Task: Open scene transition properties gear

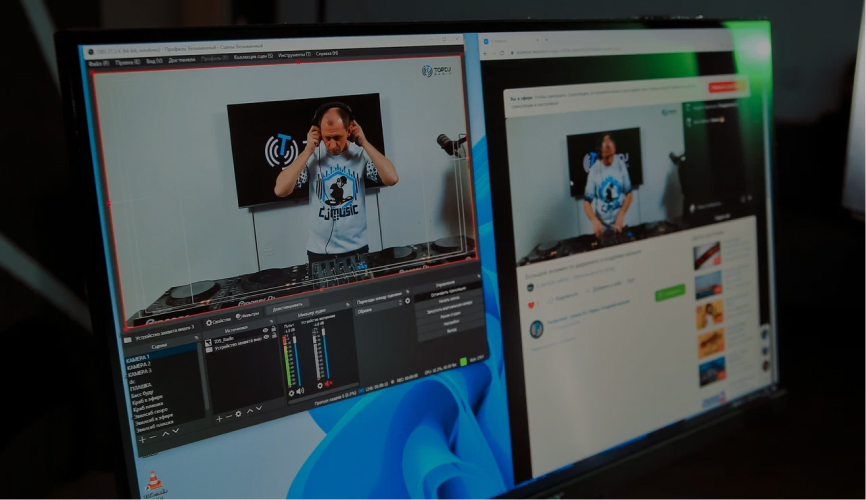Action: 407,301
